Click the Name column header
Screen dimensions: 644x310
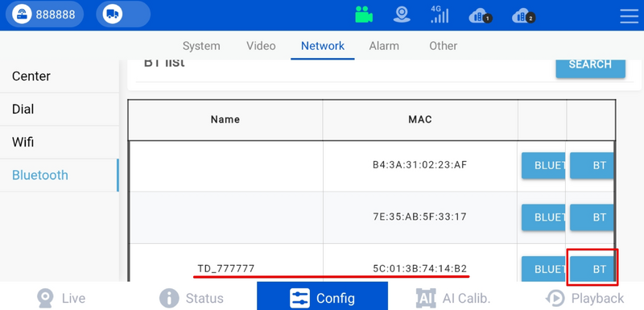pyautogui.click(x=225, y=119)
